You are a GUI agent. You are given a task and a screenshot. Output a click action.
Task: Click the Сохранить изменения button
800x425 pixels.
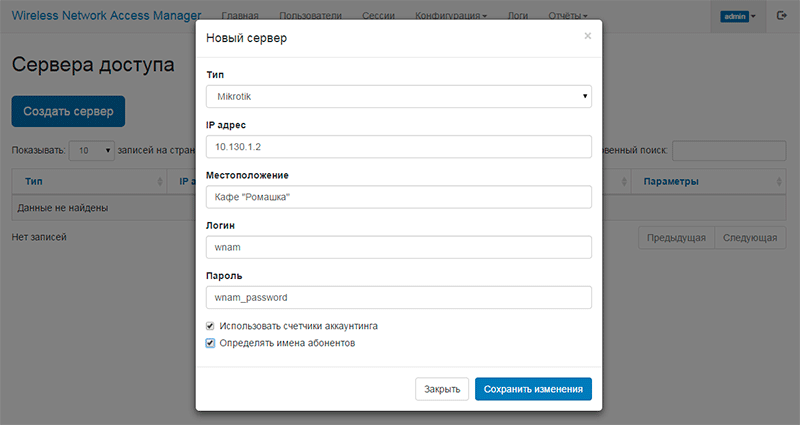pyautogui.click(x=533, y=389)
